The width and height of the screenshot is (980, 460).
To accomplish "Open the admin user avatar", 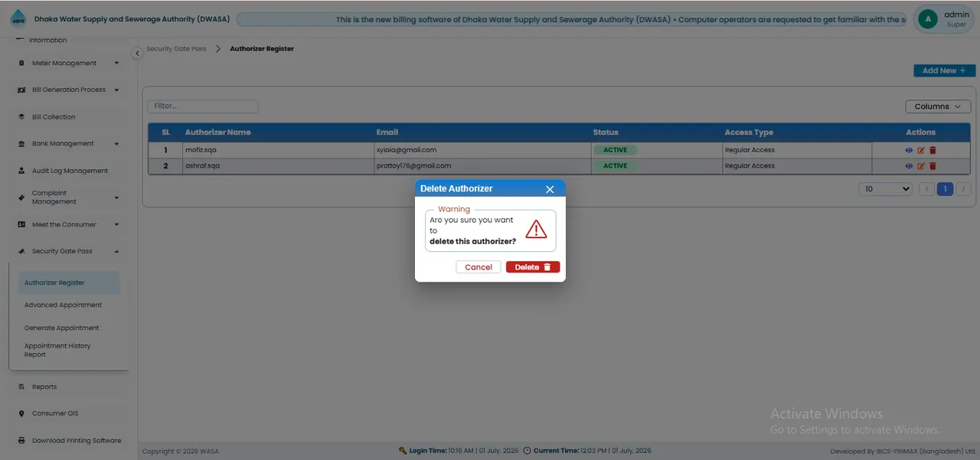I will coord(928,19).
